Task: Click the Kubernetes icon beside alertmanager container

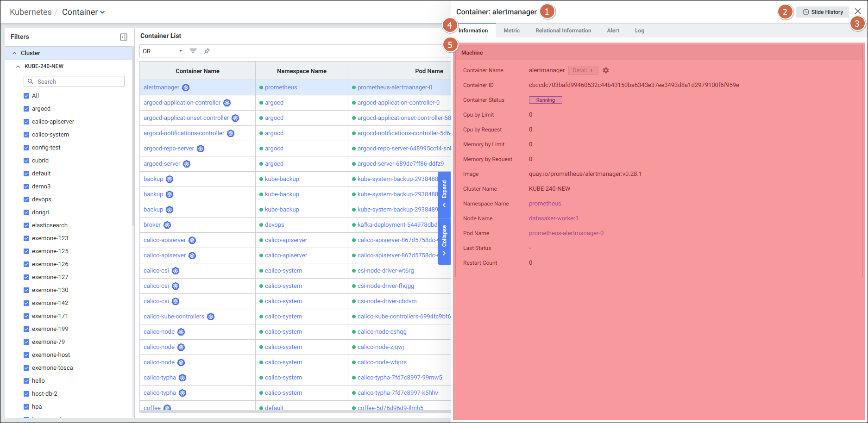Action: (186, 87)
